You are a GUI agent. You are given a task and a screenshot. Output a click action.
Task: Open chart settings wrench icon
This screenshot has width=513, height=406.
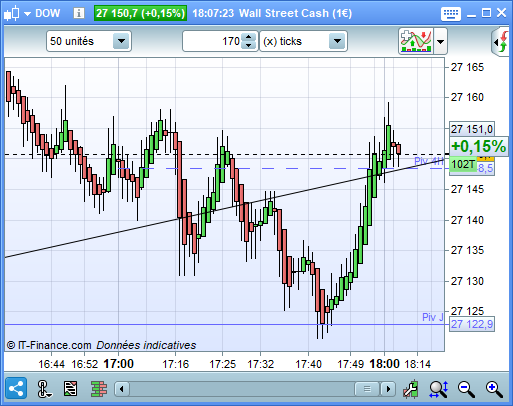pyautogui.click(x=411, y=389)
